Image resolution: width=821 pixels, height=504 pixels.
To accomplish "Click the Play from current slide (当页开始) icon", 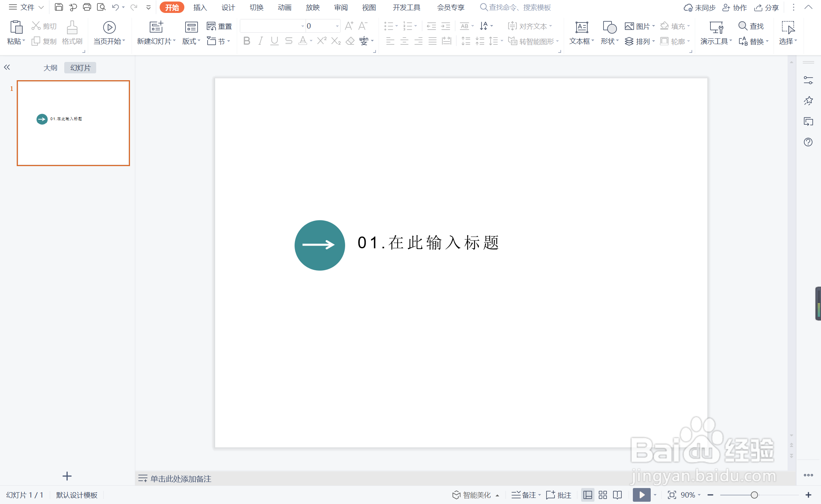I will [x=109, y=27].
